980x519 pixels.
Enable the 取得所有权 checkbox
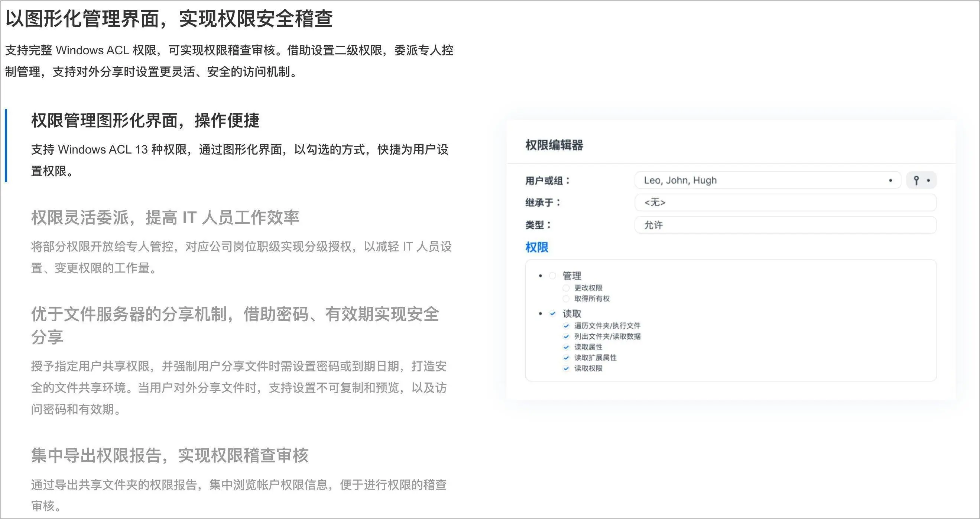point(566,299)
